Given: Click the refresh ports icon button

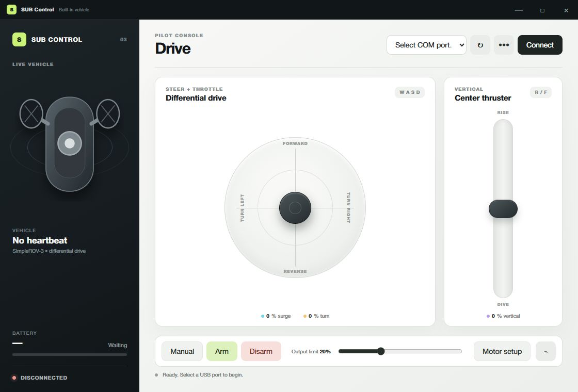Looking at the screenshot, I should click(x=480, y=45).
